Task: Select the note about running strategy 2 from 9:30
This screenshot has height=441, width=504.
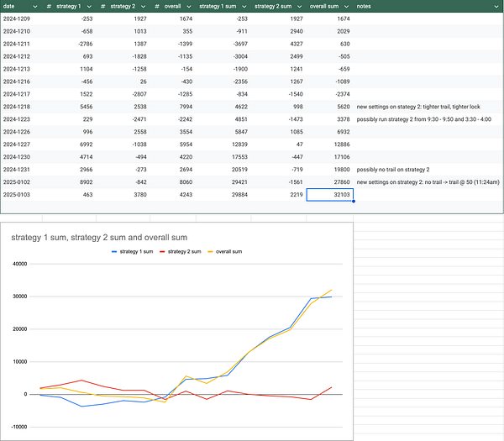Action: 424,119
